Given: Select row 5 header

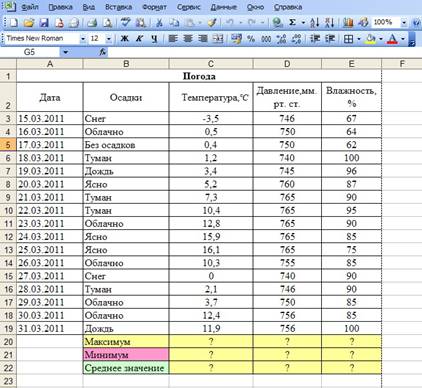Looking at the screenshot, I should point(8,145).
